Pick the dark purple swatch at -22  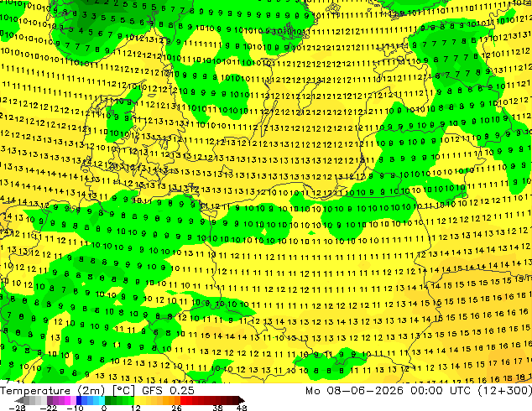coord(50,400)
